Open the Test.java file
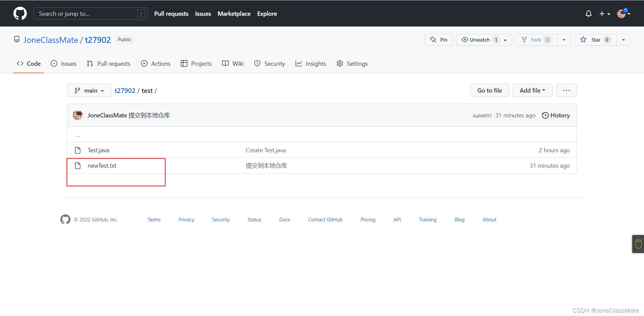 pyautogui.click(x=98, y=150)
